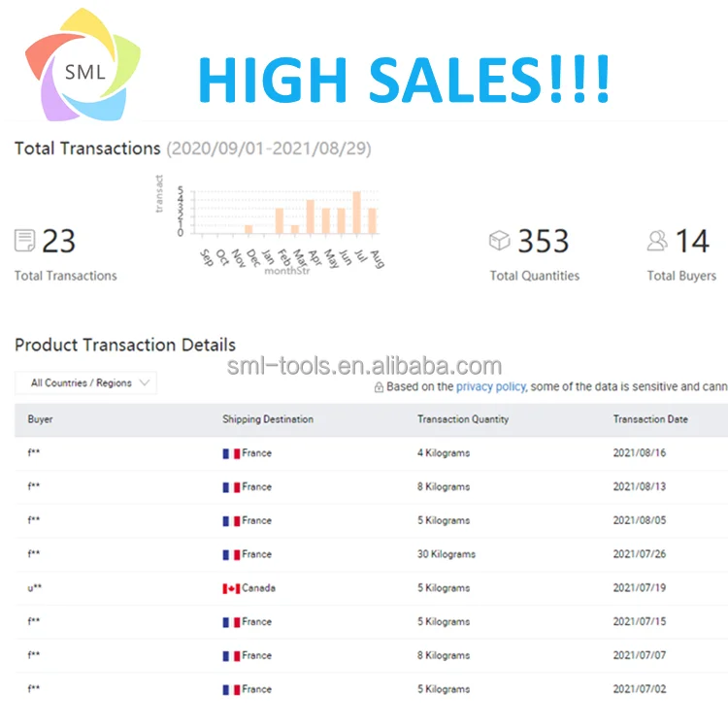
Task: Click the privacy lock icon
Action: (379, 387)
